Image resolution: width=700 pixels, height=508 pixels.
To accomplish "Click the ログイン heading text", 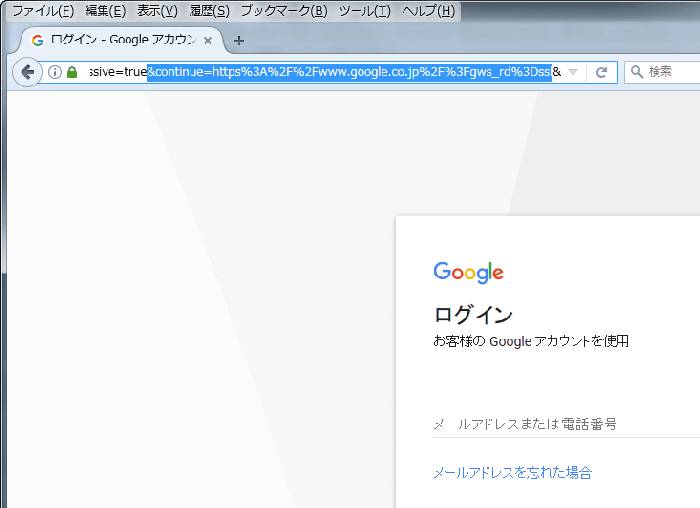I will tap(473, 314).
